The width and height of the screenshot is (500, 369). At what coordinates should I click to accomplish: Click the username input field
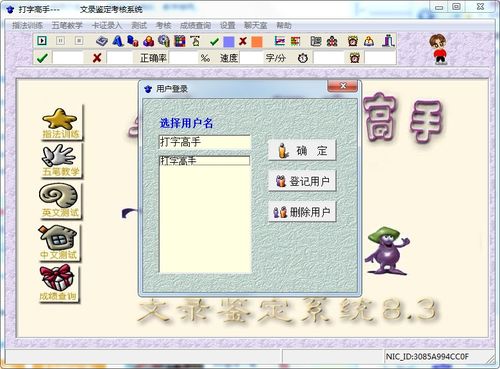coord(205,142)
